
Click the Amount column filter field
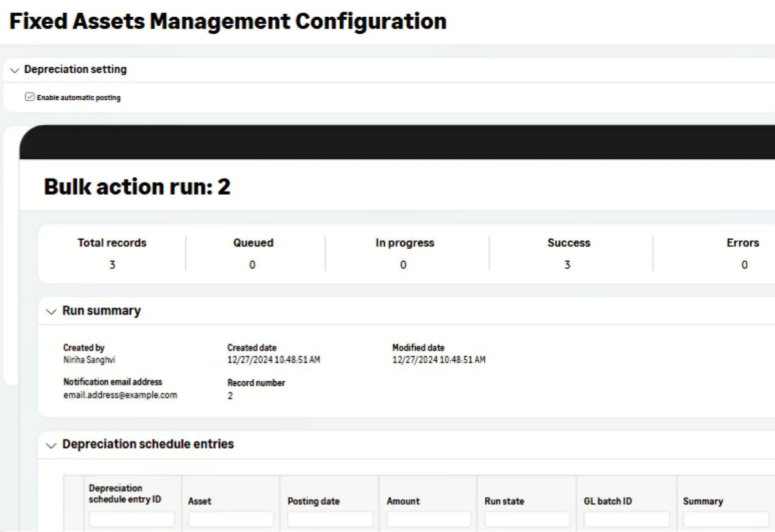coord(429,519)
